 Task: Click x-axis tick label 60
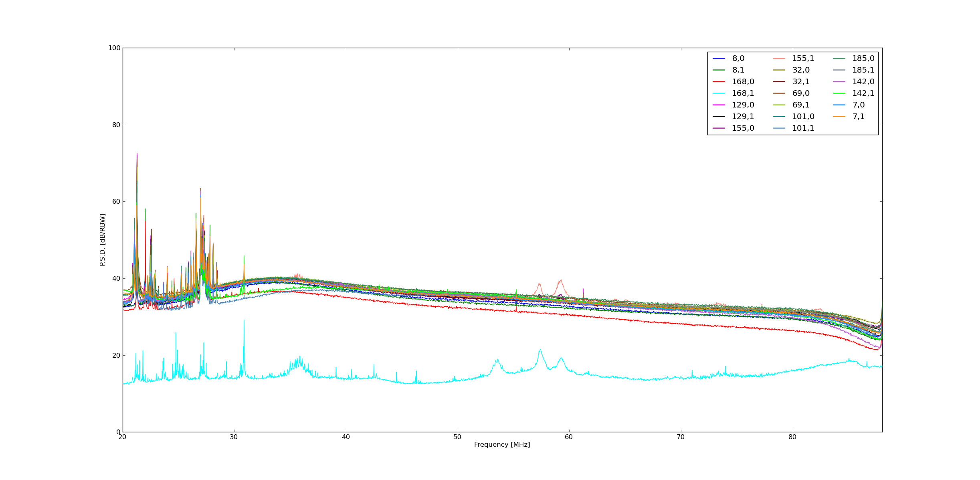tap(569, 437)
